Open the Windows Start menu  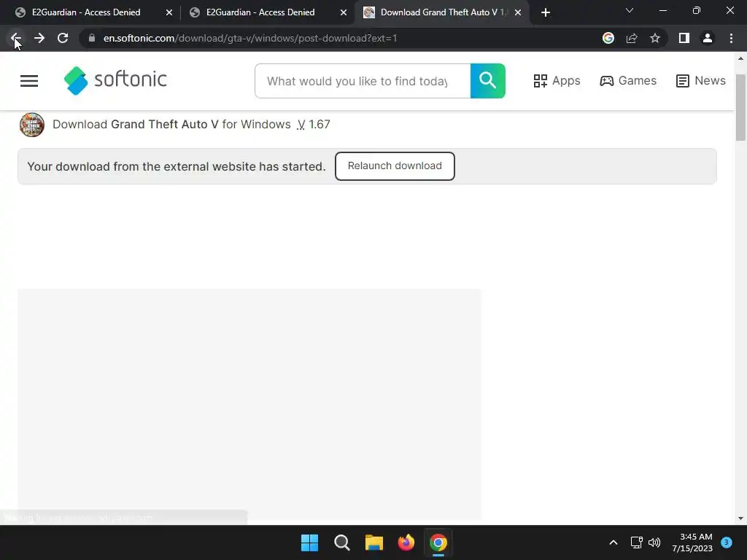coord(309,542)
